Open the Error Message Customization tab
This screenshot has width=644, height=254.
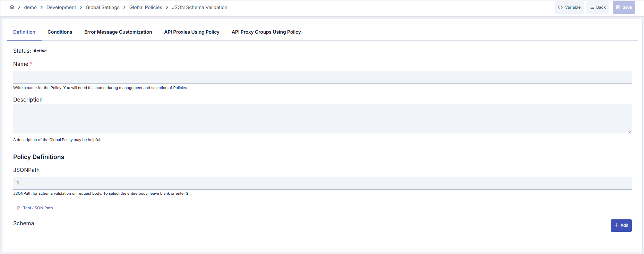tap(118, 32)
